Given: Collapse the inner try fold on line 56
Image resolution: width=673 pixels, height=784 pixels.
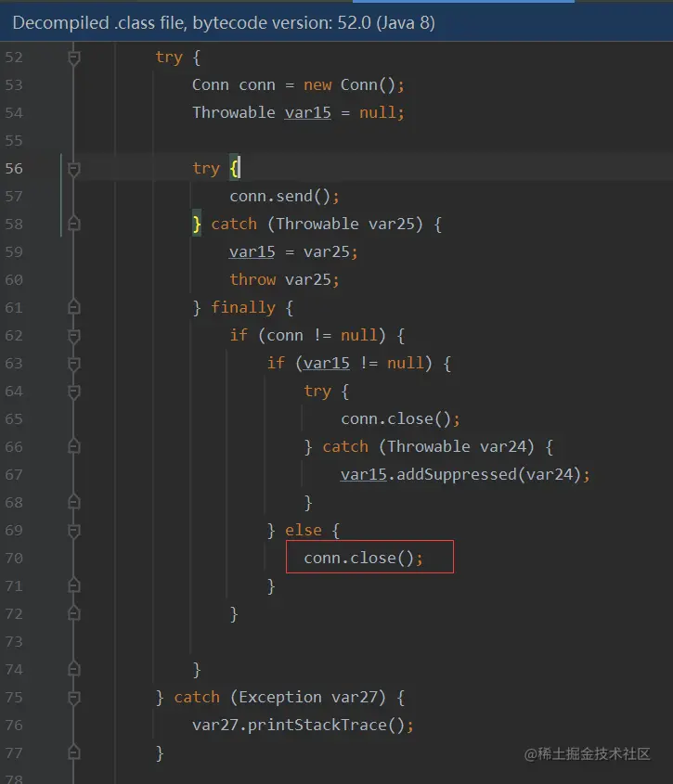Looking at the screenshot, I should 73,169.
